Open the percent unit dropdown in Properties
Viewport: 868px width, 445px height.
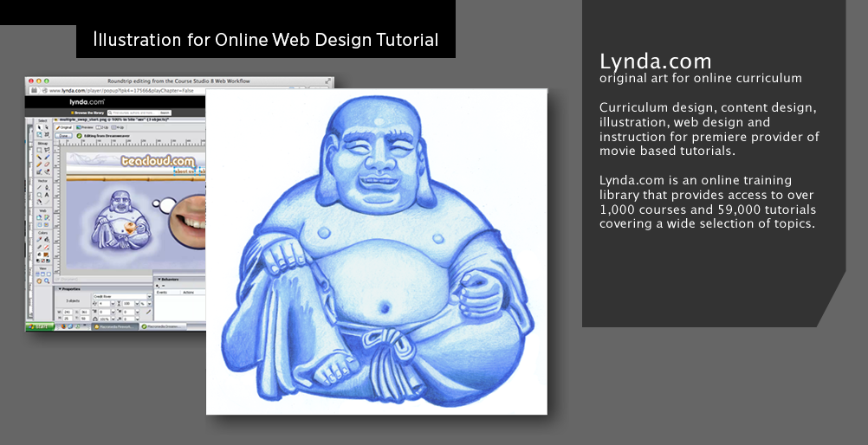(150, 303)
